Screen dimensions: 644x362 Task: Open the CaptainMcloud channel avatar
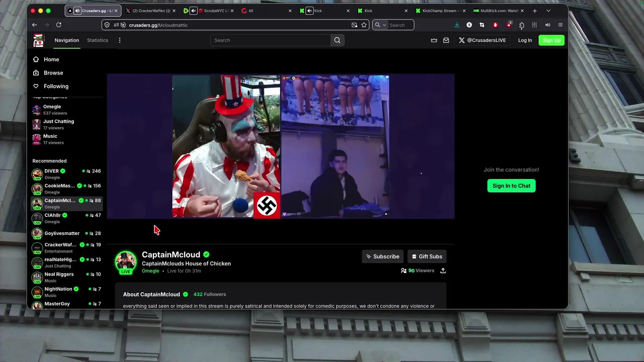(125, 262)
